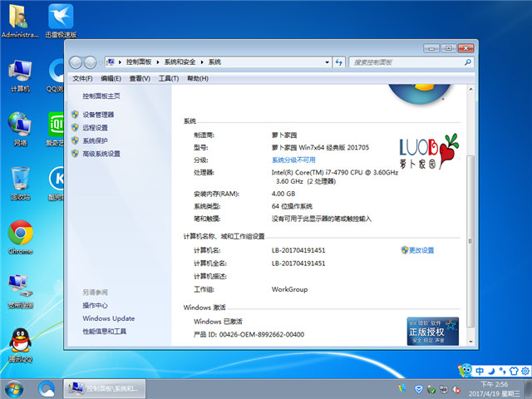
Task: Click the forward navigation arrow
Action: [x=90, y=62]
